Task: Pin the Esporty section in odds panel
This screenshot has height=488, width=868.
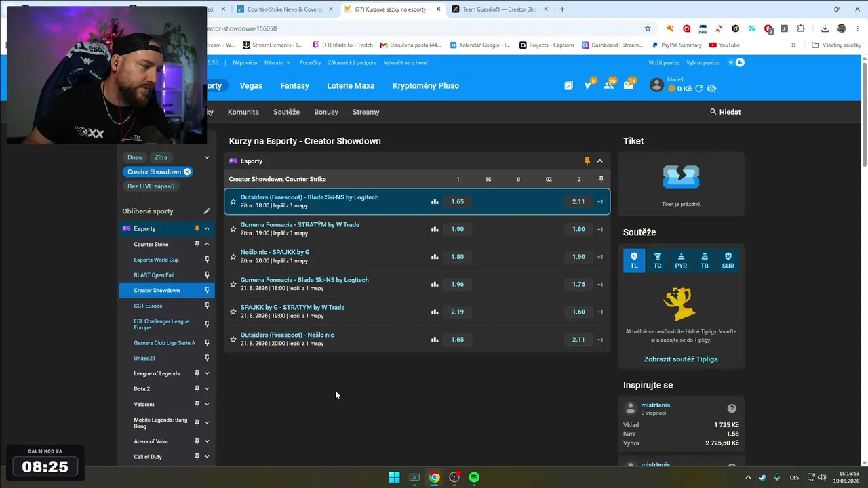Action: [587, 161]
